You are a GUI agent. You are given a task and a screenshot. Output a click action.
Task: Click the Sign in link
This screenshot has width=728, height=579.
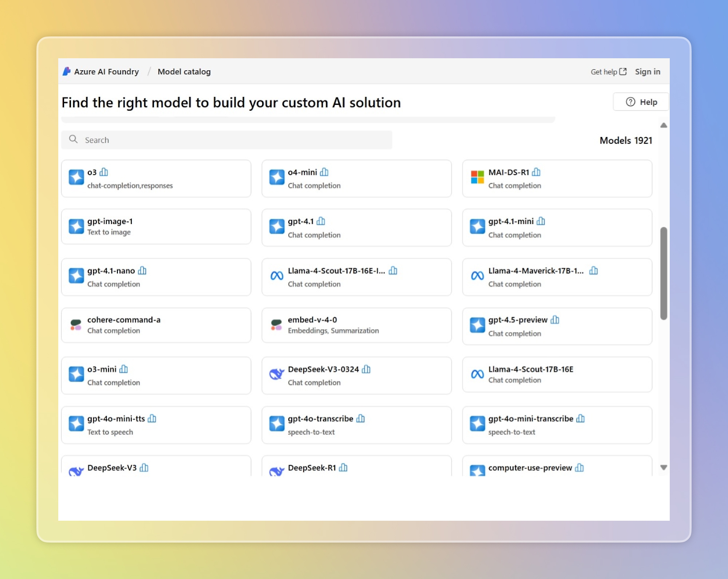[x=647, y=72]
